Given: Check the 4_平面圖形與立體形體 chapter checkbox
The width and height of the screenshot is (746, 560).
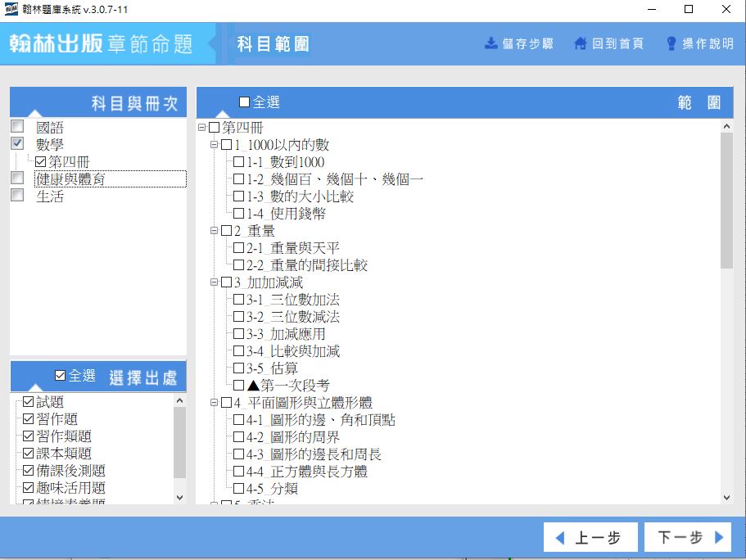Looking at the screenshot, I should tap(227, 403).
